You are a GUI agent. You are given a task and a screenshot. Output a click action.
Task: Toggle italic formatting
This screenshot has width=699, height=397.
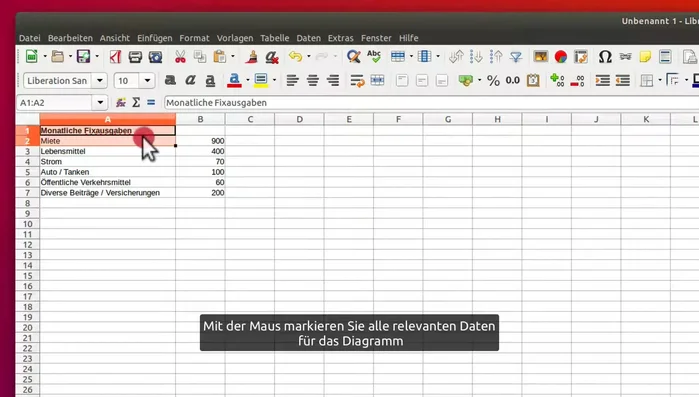(190, 80)
